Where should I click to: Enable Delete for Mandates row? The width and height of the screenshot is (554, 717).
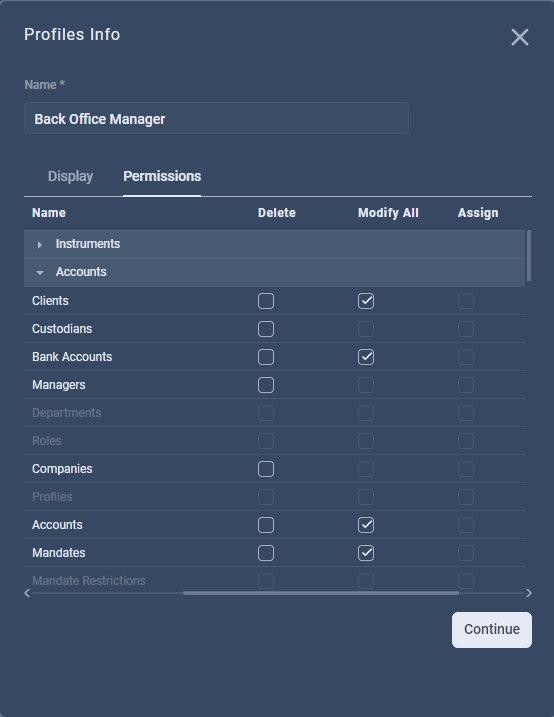[266, 553]
